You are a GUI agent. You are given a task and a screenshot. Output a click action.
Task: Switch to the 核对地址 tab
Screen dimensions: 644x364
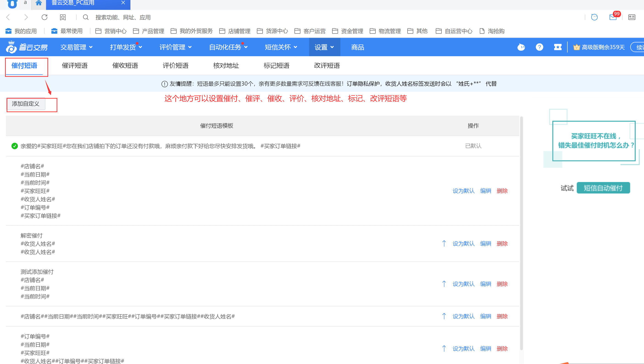tap(226, 66)
